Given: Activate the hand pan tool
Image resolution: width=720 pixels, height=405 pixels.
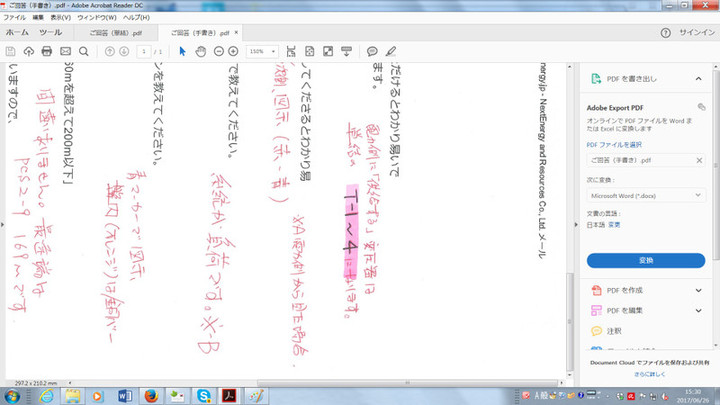Looking at the screenshot, I should tap(200, 51).
